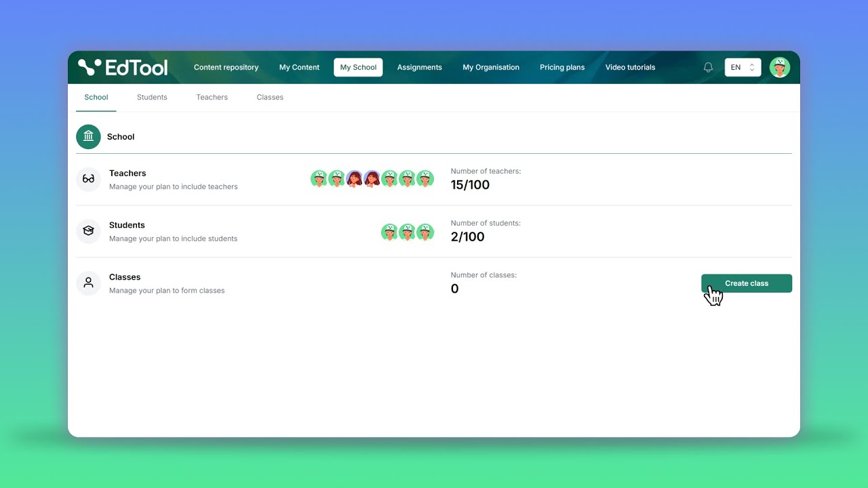This screenshot has width=868, height=488.
Task: Switch to the Students sub-tab
Action: point(152,97)
